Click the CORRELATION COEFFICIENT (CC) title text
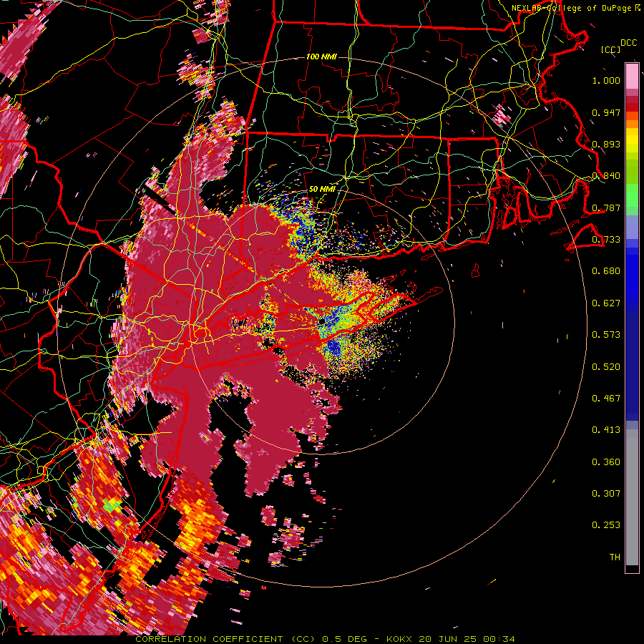The height and width of the screenshot is (644, 644). click(225, 639)
